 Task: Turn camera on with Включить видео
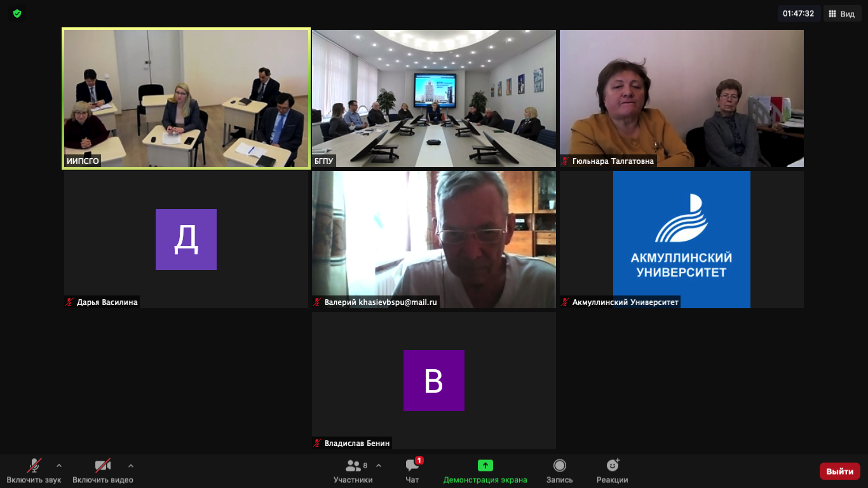point(103,471)
